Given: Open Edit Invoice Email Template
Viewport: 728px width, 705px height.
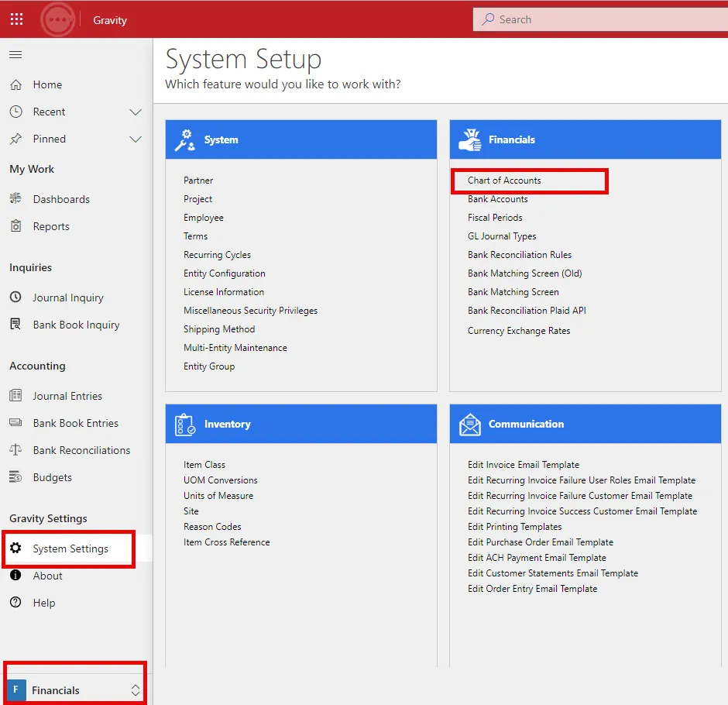Looking at the screenshot, I should (x=524, y=464).
